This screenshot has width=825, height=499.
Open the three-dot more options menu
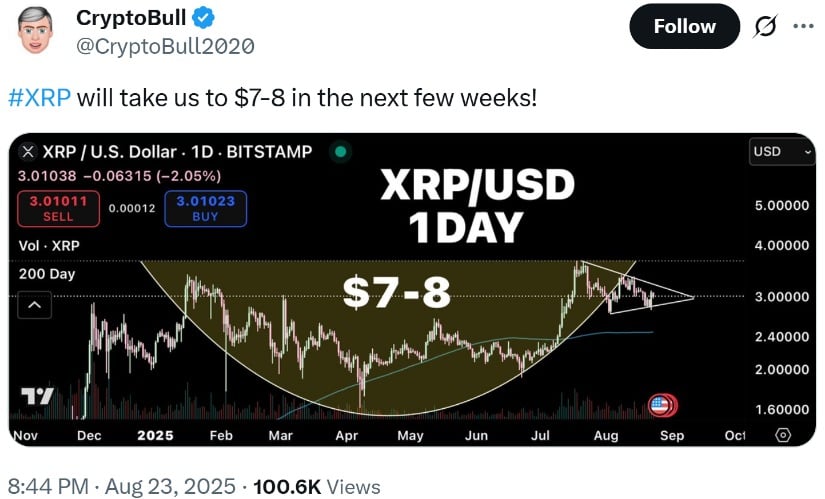click(803, 26)
